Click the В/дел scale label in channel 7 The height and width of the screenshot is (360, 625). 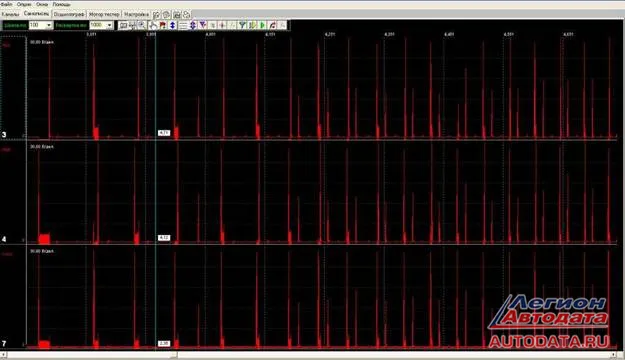coord(42,251)
